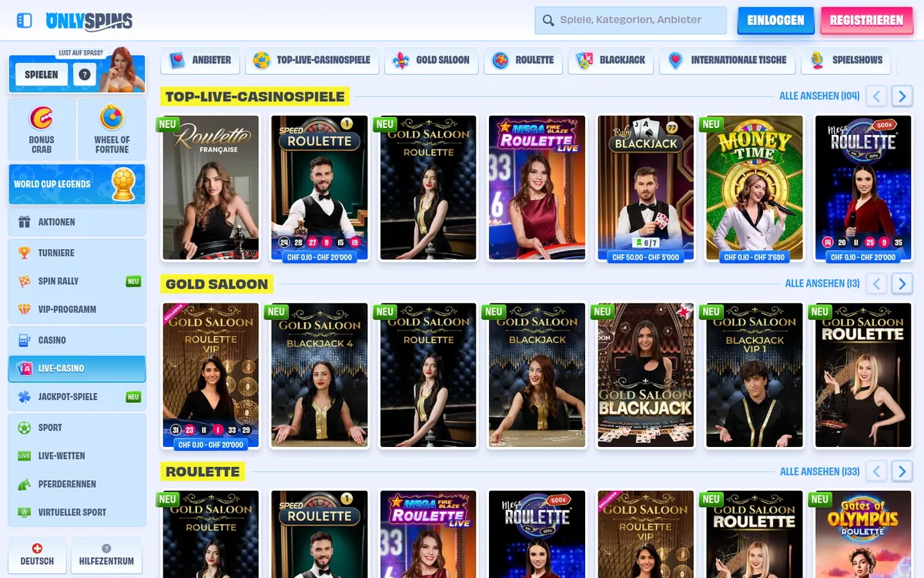924x578 pixels.
Task: Click the Einloggen button
Action: [775, 21]
